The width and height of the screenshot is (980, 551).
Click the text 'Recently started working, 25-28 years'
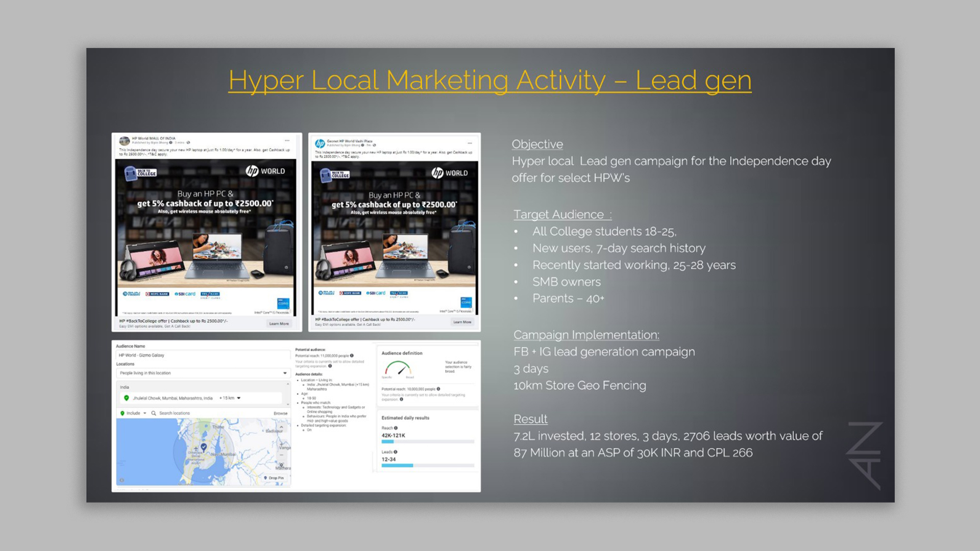[x=634, y=265]
